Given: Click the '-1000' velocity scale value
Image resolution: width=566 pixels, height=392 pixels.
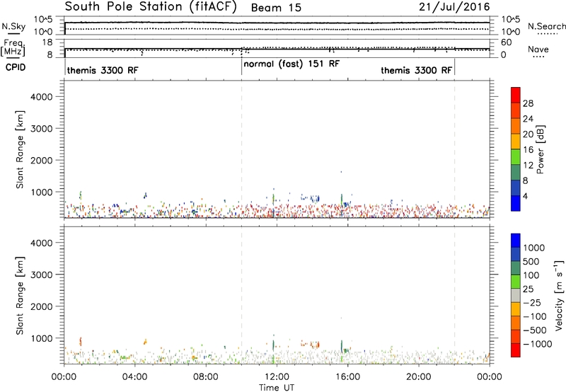Looking at the screenshot, I should [x=537, y=344].
